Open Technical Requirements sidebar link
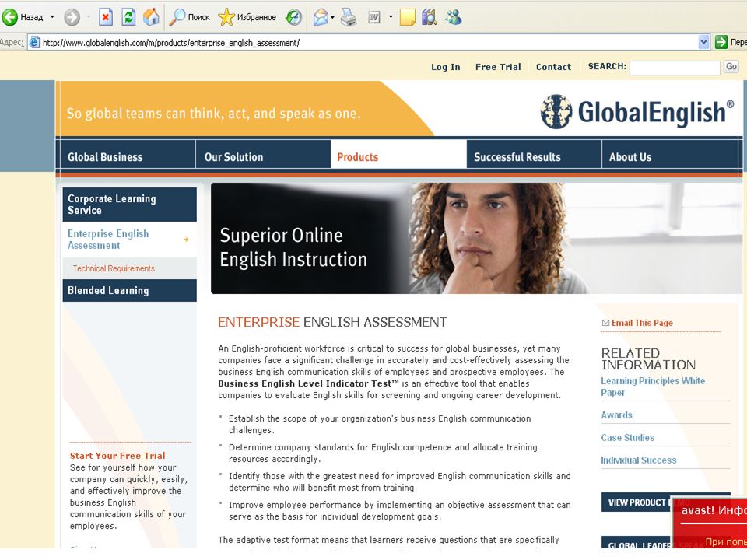The width and height of the screenshot is (747, 560). point(114,268)
